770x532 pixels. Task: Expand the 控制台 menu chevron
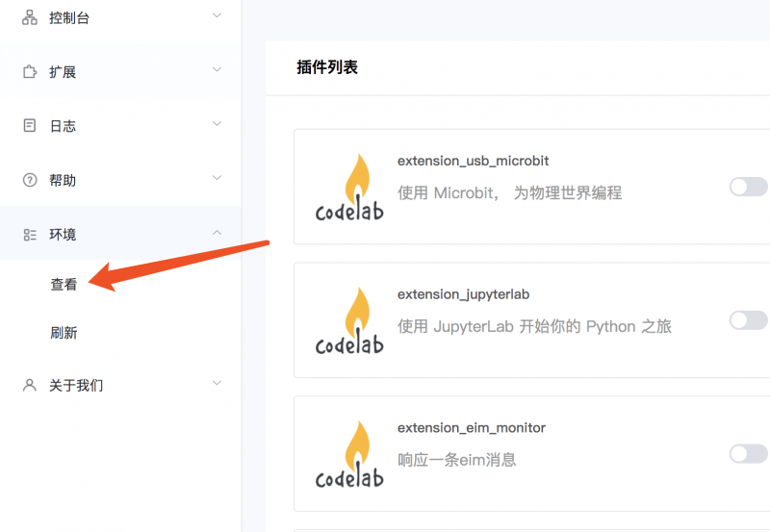(217, 15)
